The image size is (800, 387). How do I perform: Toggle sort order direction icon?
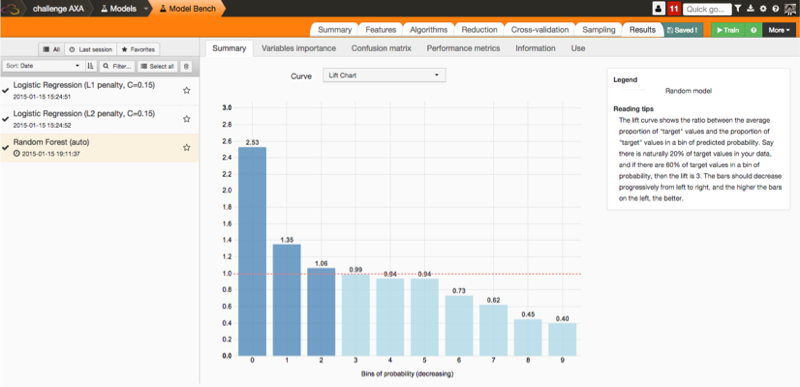[91, 66]
